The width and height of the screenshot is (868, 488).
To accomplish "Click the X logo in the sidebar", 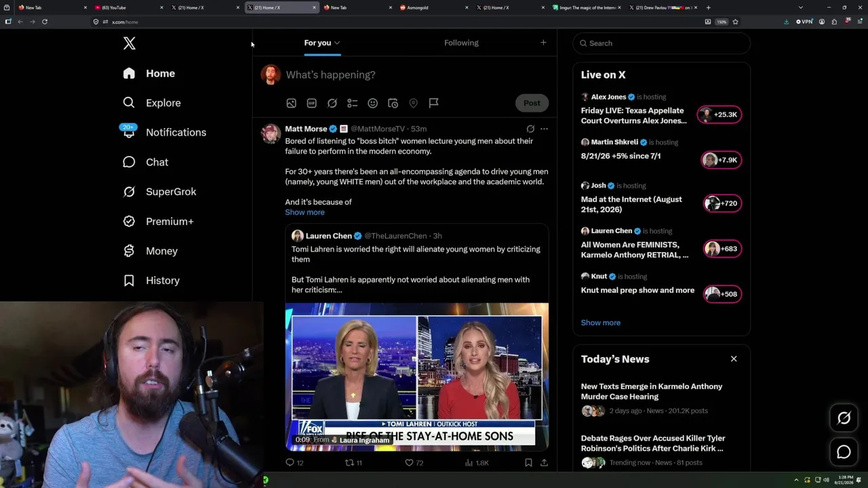I will [x=130, y=43].
